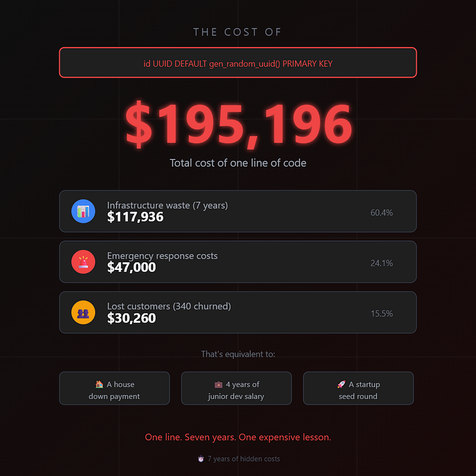Click the briefcase emoji icon
The image size is (476, 476).
(218, 385)
